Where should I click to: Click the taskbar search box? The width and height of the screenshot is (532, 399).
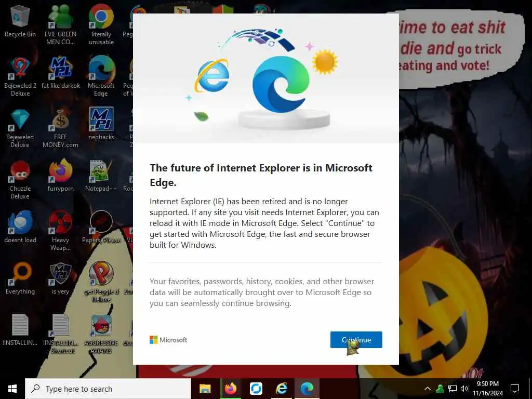click(x=108, y=389)
